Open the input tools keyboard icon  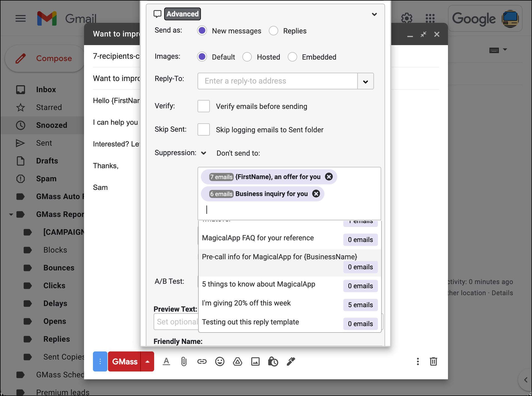tap(494, 50)
